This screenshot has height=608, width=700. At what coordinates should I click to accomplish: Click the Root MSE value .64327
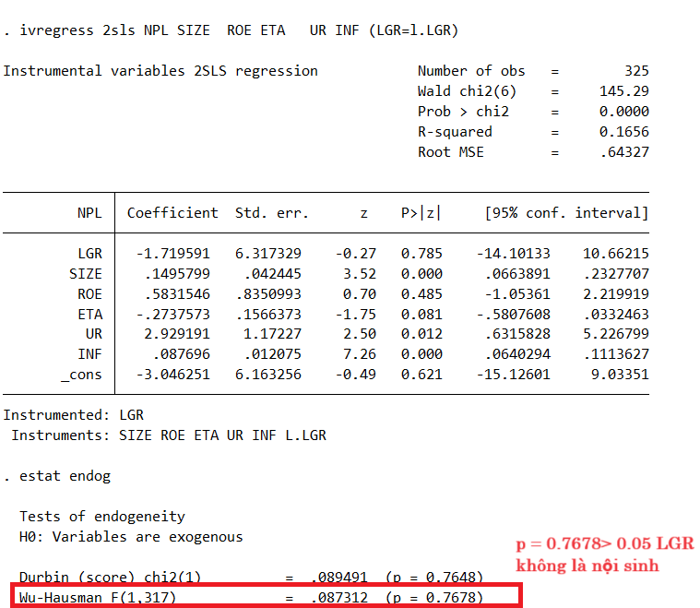point(623,152)
